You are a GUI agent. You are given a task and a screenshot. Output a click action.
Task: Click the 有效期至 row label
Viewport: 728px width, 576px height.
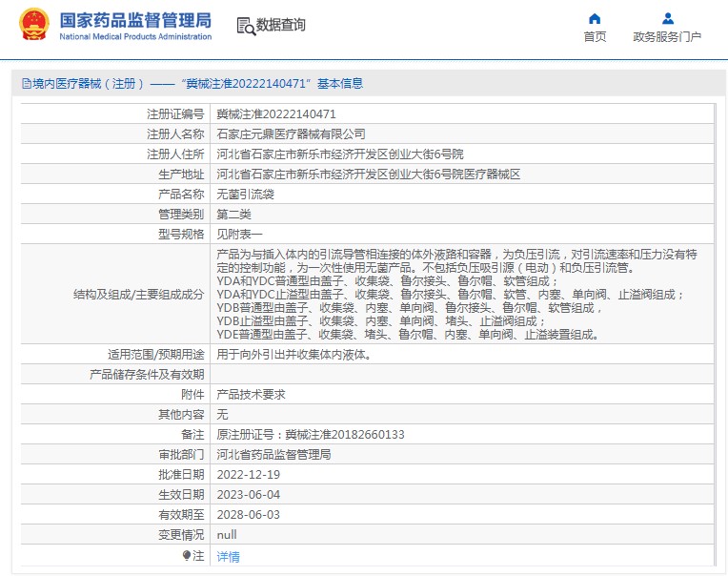click(x=181, y=514)
